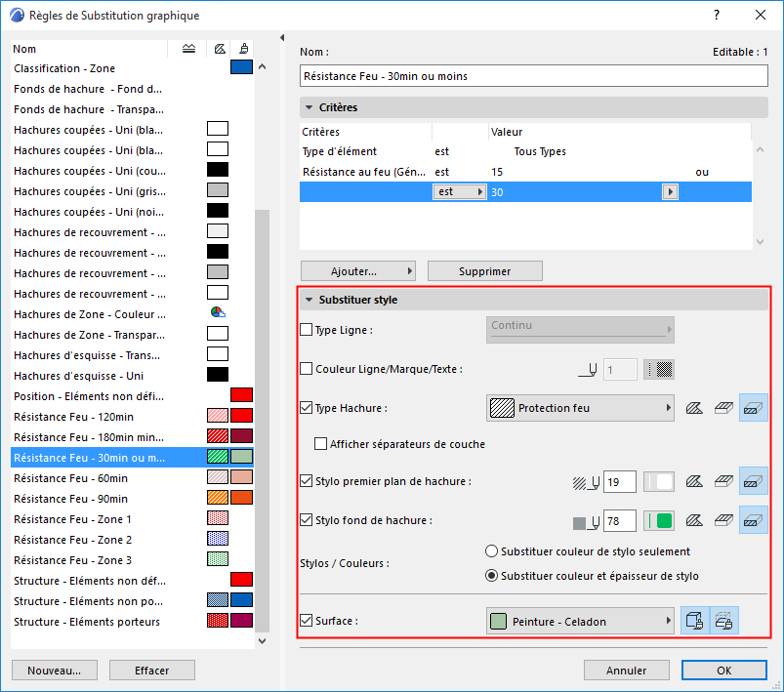Click the Nom text field
The image size is (784, 692).
[x=533, y=76]
